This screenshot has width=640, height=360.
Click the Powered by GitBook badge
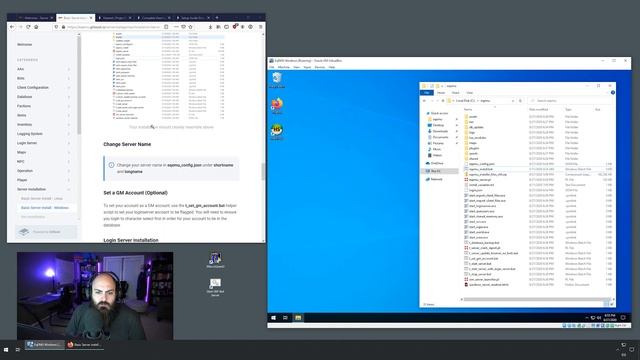click(x=46, y=232)
